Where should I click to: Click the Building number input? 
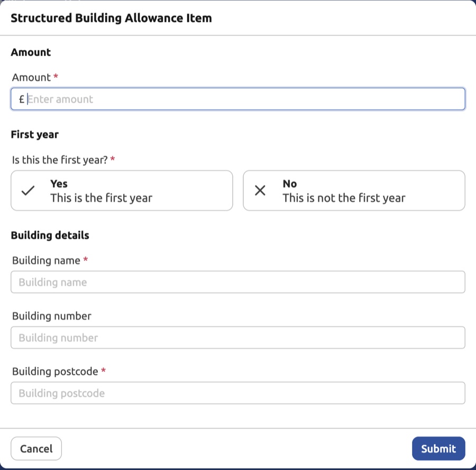click(x=238, y=338)
